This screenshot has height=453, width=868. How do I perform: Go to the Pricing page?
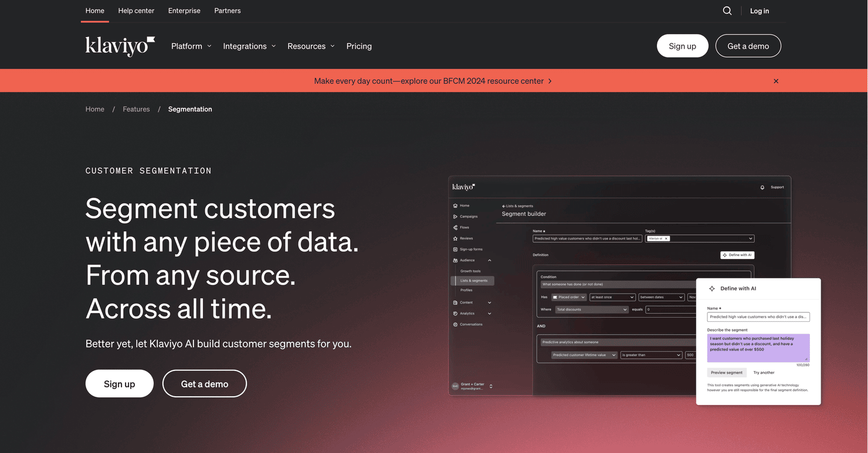tap(359, 46)
